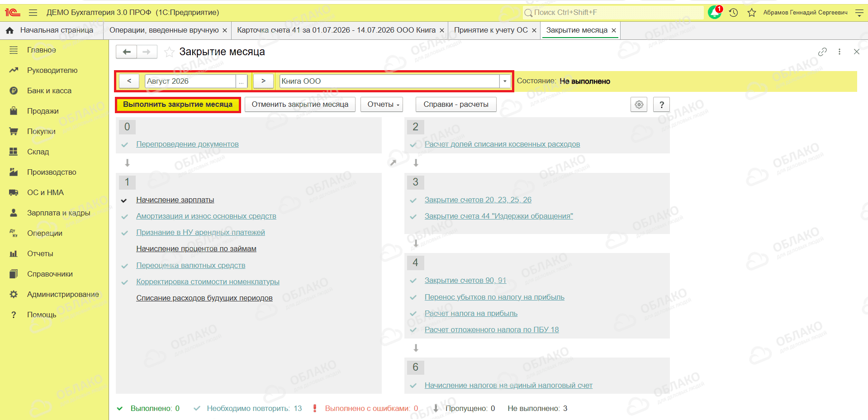Click the home icon of Начальная страница
Image resolution: width=868 pixels, height=420 pixels.
click(9, 30)
